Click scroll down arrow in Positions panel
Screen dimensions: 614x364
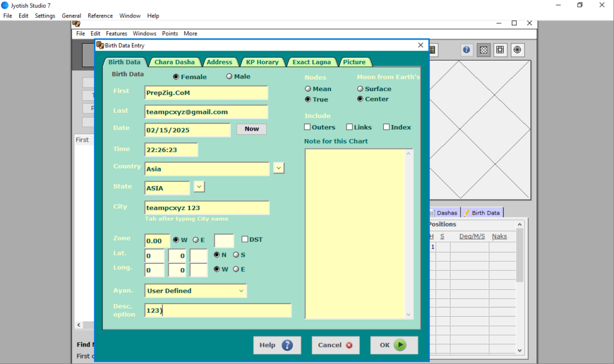click(520, 351)
